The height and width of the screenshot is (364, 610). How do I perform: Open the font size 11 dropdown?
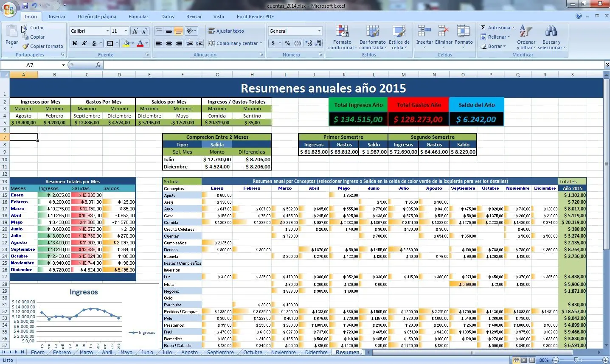[126, 31]
